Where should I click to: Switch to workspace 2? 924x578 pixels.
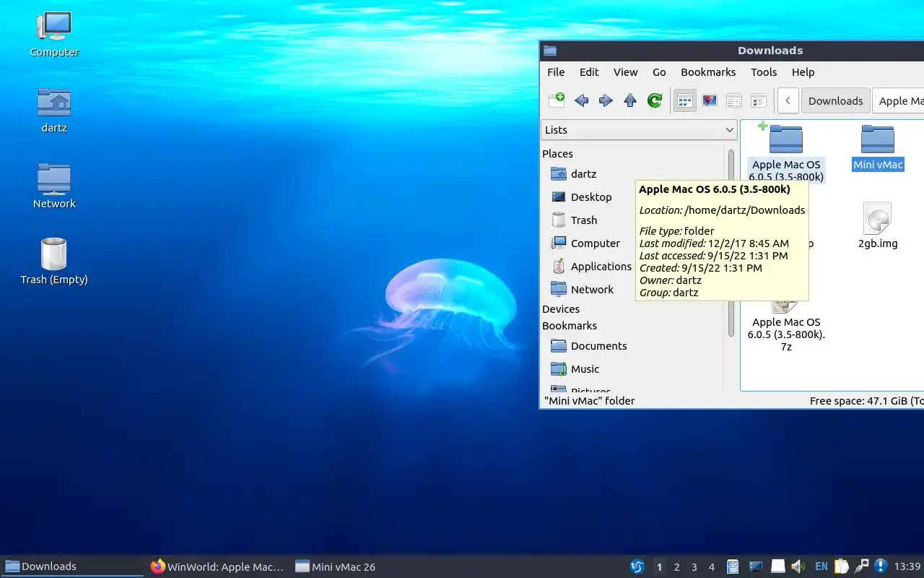pyautogui.click(x=676, y=567)
